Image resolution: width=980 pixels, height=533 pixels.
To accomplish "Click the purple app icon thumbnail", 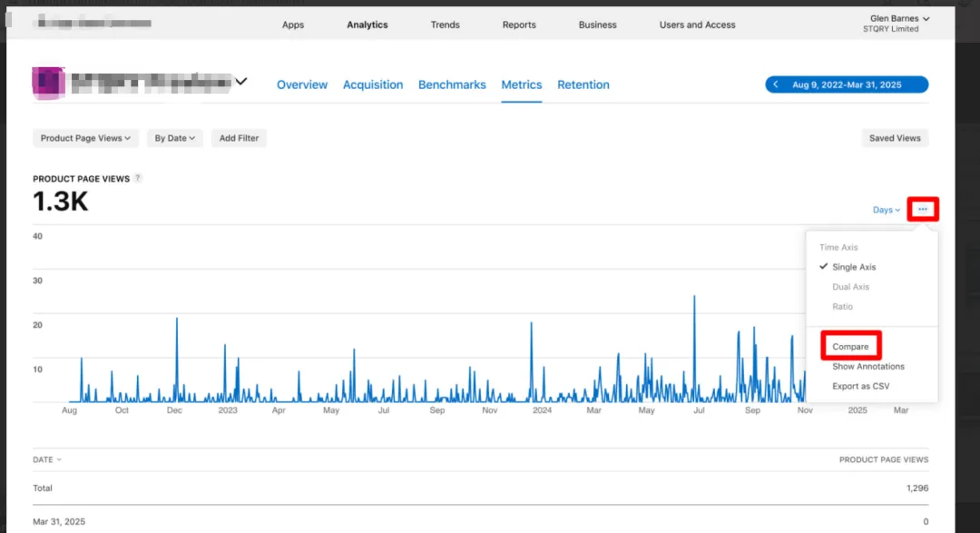I will click(48, 84).
